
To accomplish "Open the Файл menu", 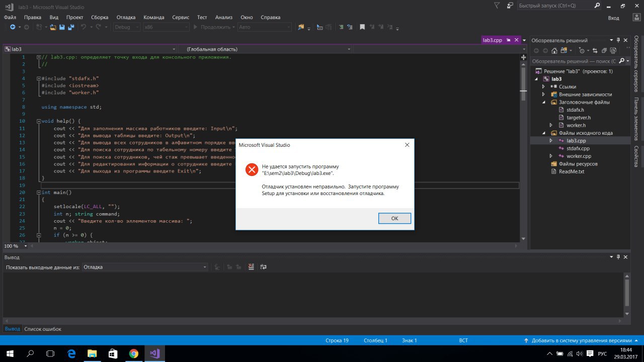I will click(x=10, y=17).
